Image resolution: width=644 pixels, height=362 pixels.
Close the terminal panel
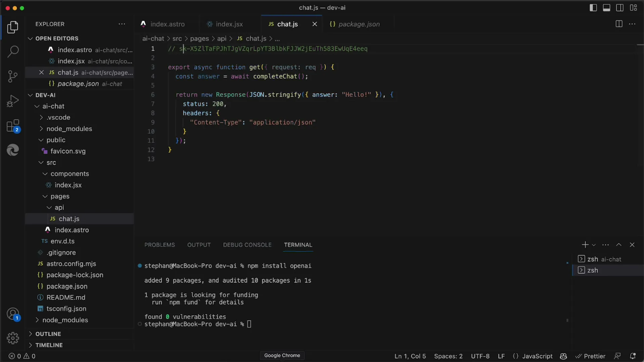coord(632,245)
